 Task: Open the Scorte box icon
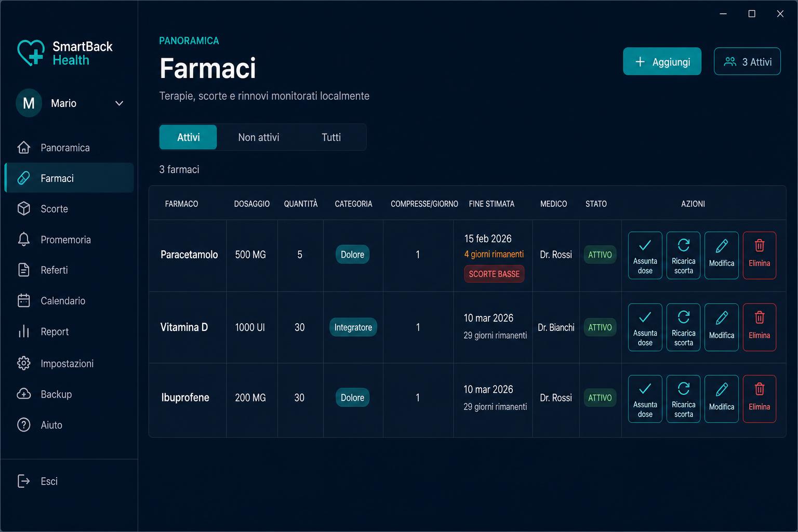click(x=24, y=209)
